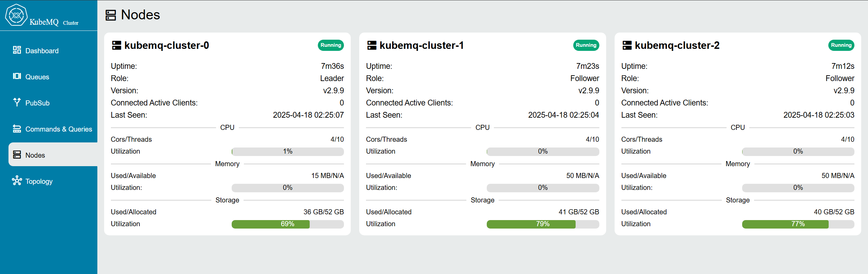This screenshot has height=274, width=868.
Task: Click the Topology network icon
Action: (x=17, y=181)
